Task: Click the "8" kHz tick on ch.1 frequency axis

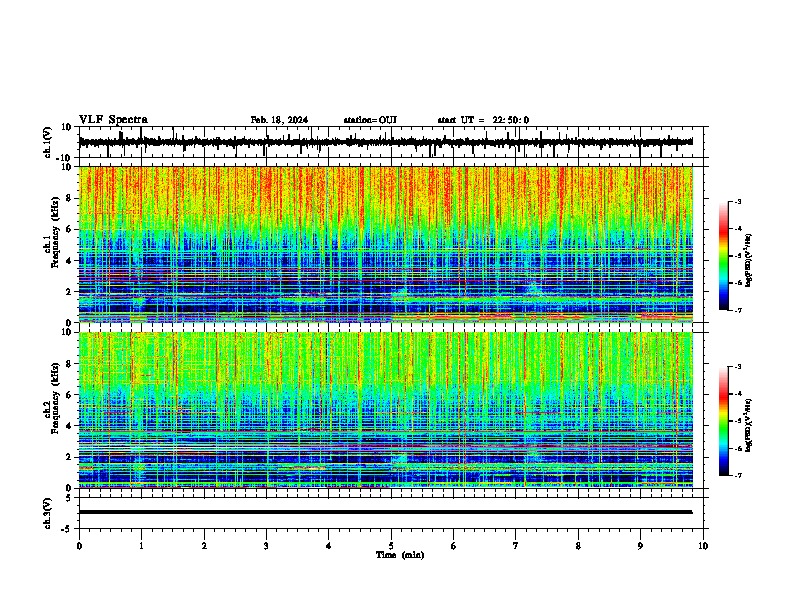Action: (x=69, y=198)
